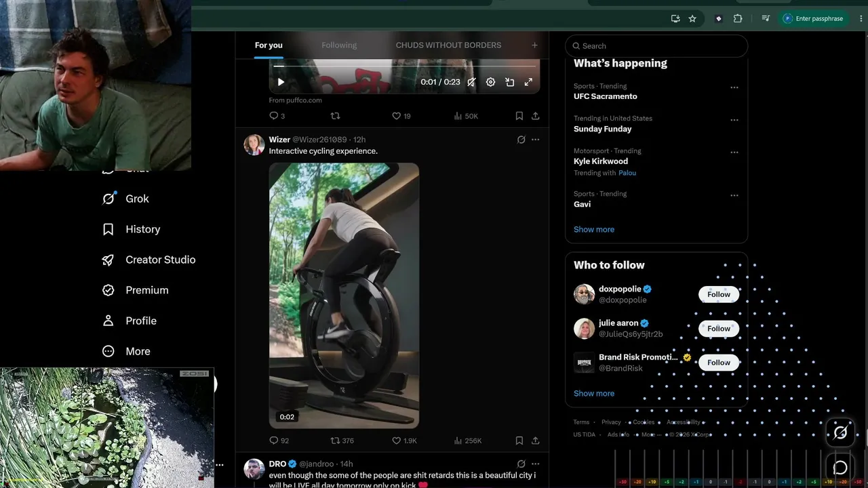Image resolution: width=868 pixels, height=488 pixels.
Task: Switch to the For you tab
Action: pyautogui.click(x=269, y=45)
